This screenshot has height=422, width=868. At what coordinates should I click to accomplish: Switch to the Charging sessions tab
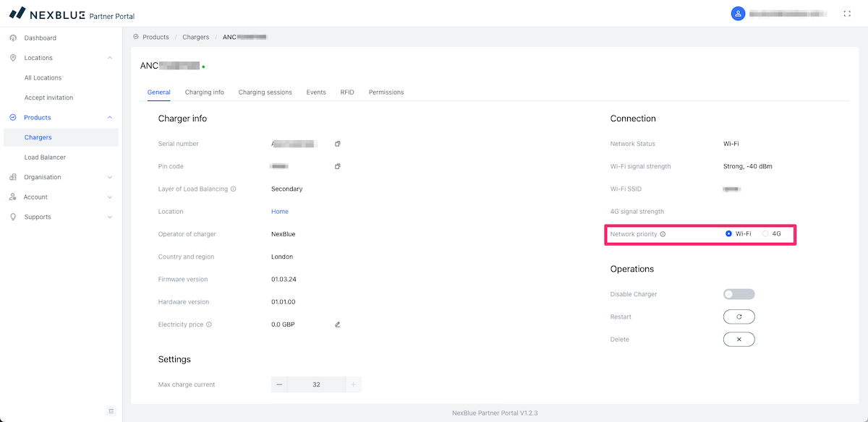(x=265, y=92)
